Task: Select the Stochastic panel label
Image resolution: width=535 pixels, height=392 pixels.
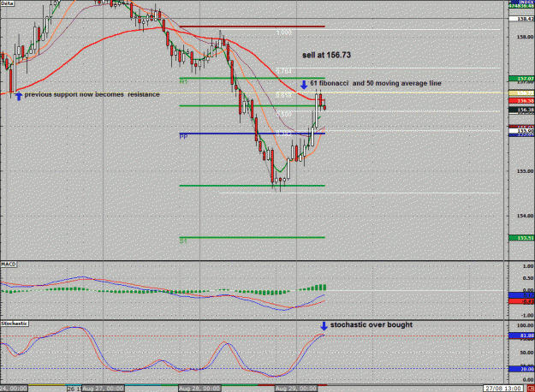Action: click(x=15, y=324)
